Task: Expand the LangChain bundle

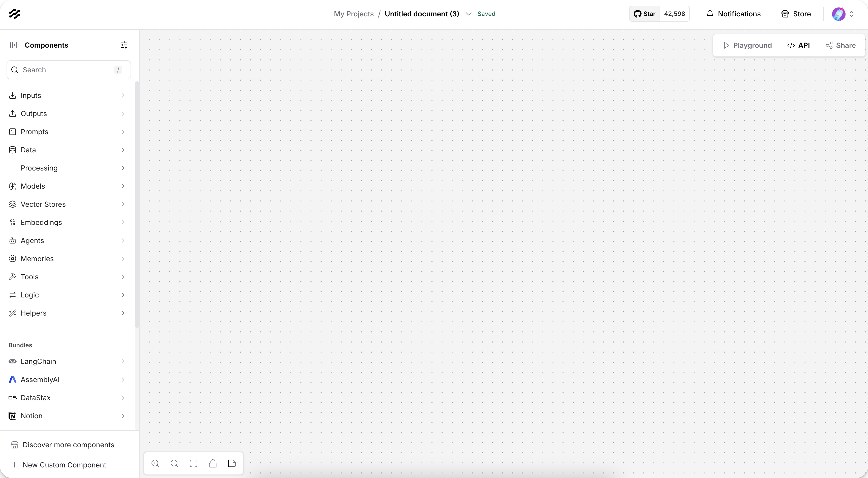Action: (67, 362)
